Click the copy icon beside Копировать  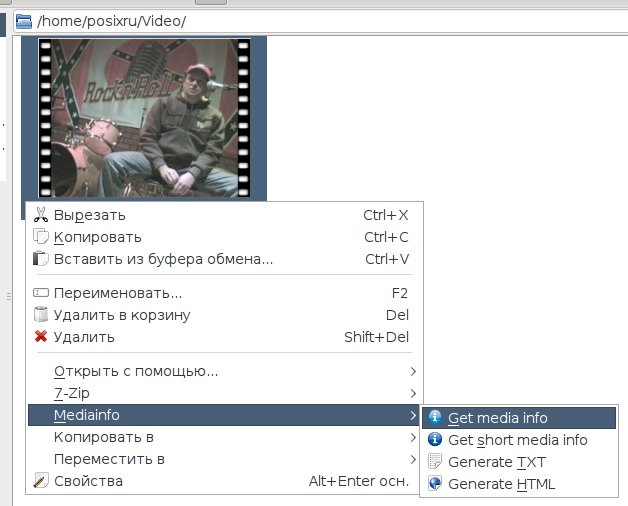click(x=41, y=236)
